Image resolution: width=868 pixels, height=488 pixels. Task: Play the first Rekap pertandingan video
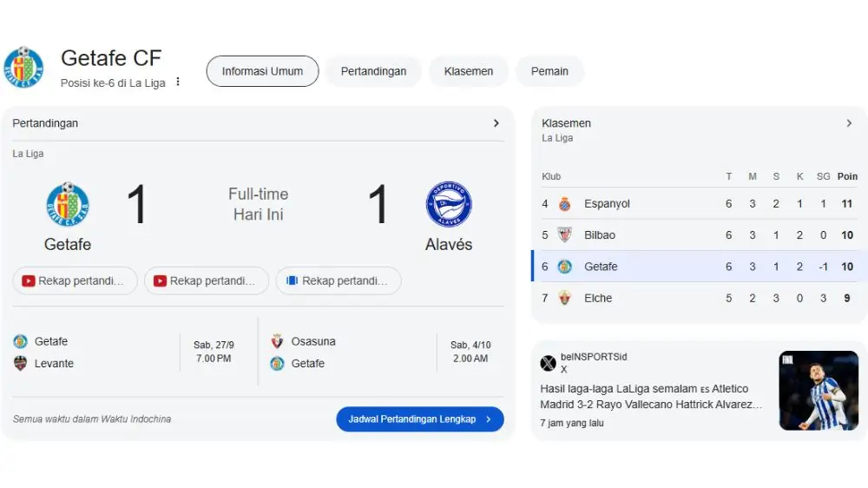pos(75,280)
